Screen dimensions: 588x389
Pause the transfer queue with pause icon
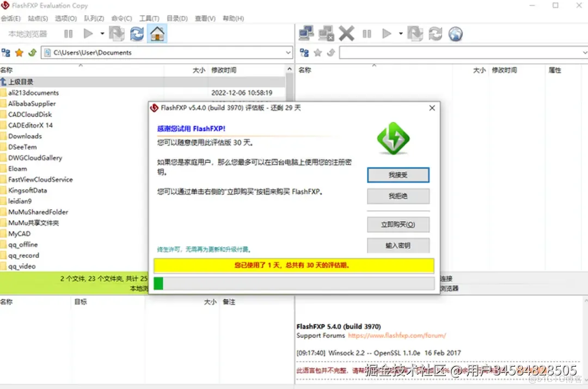[x=68, y=33]
